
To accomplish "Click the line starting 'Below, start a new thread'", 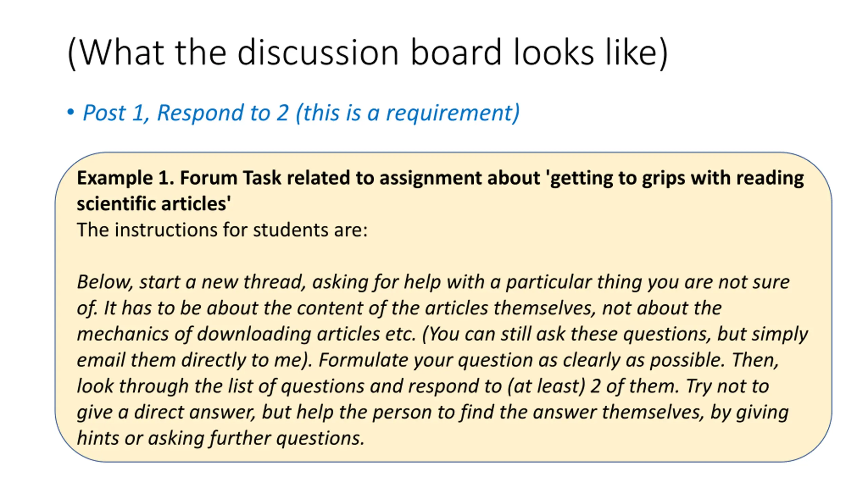I will 433,282.
